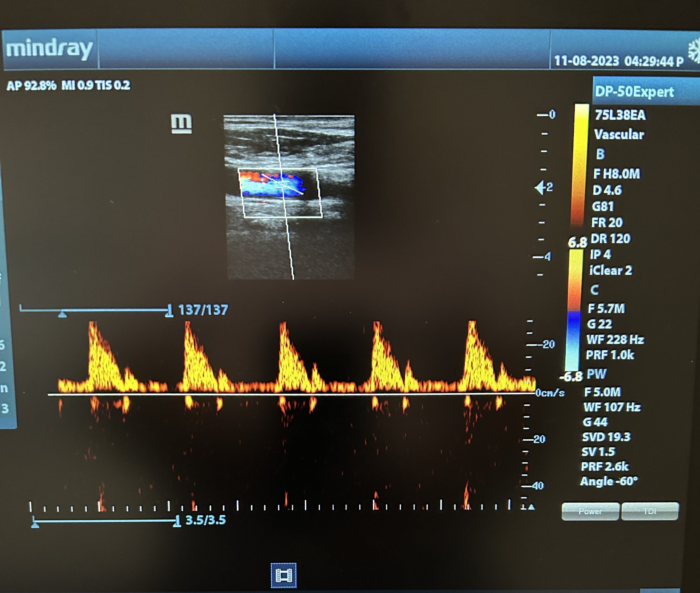Click small triangle at time scale end
The height and width of the screenshot is (593, 700).
pyautogui.click(x=531, y=507)
